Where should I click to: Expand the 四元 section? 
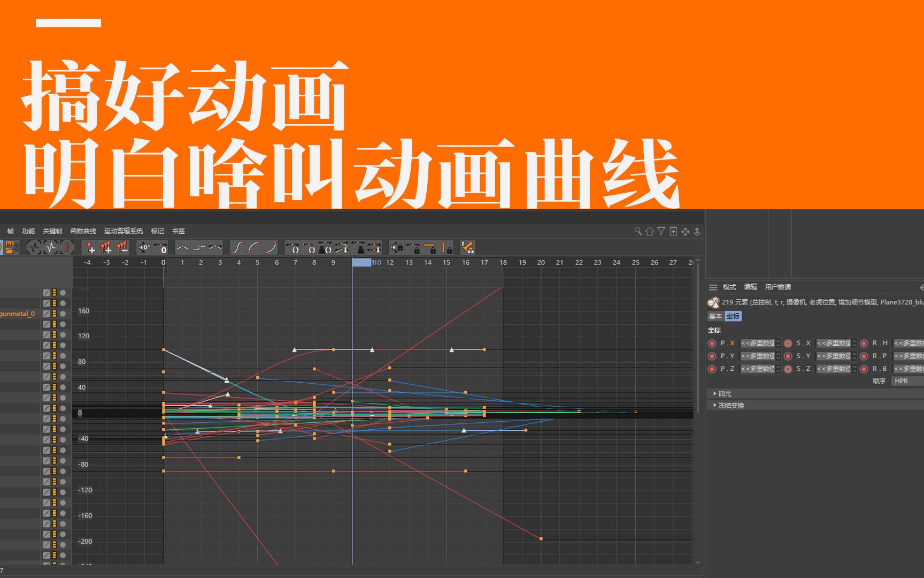pyautogui.click(x=723, y=393)
